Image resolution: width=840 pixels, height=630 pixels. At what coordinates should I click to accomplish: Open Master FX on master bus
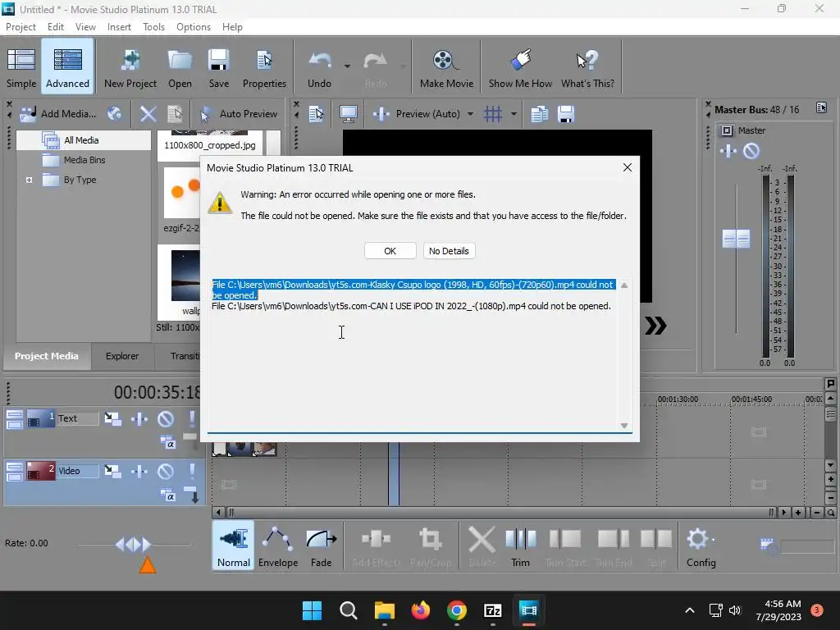click(728, 151)
